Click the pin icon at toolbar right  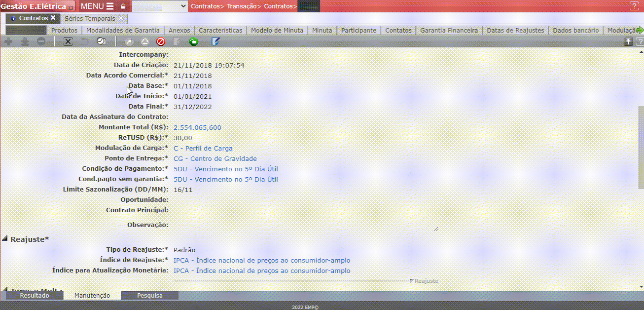[628, 42]
